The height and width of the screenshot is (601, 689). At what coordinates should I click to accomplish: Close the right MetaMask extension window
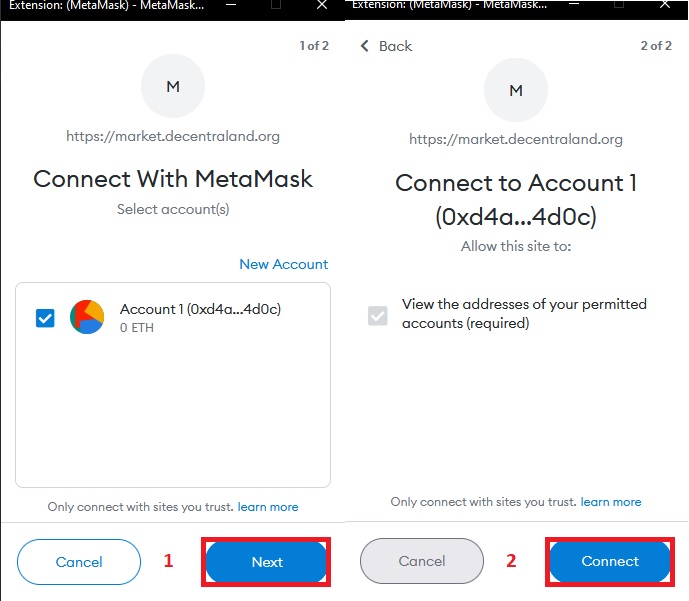[x=665, y=4]
